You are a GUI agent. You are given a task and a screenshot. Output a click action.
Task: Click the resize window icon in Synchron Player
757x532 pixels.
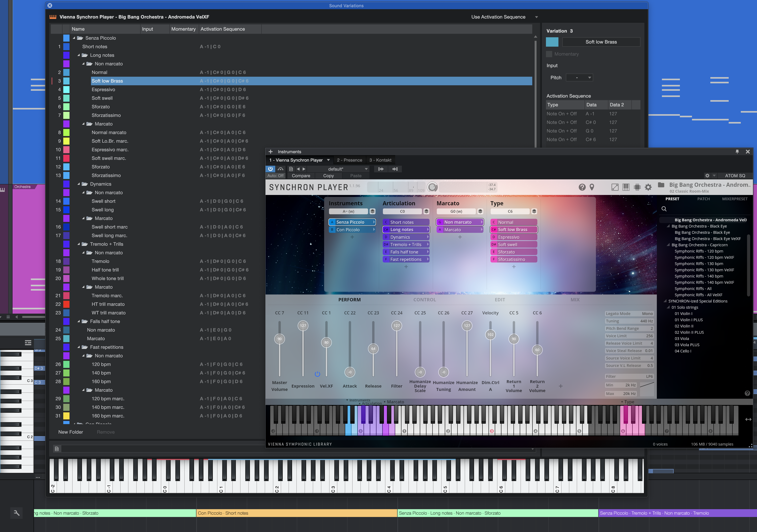click(x=615, y=187)
